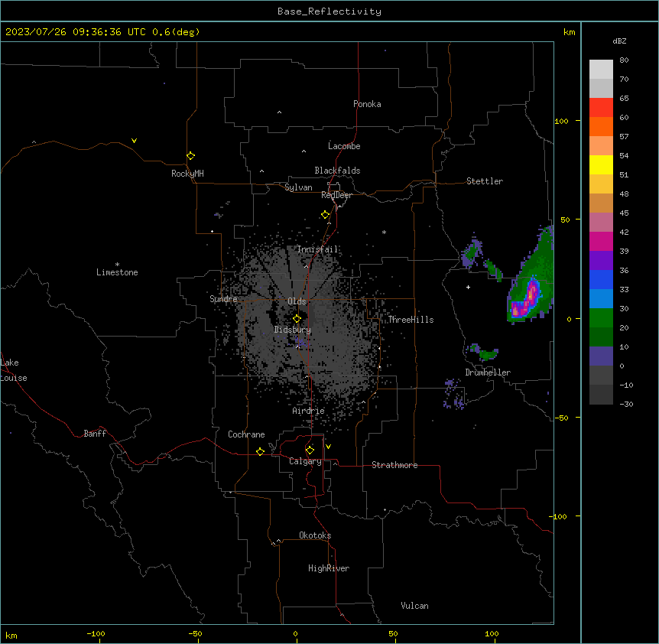Click the Base_Reflectivity title
This screenshot has width=659, height=644.
click(329, 11)
